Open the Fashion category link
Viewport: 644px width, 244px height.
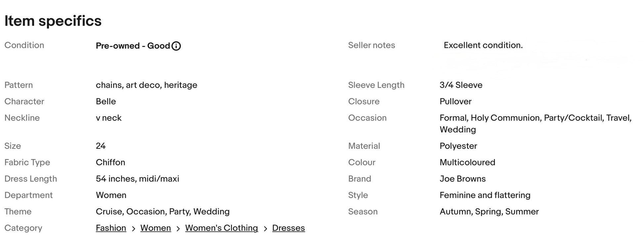(111, 228)
